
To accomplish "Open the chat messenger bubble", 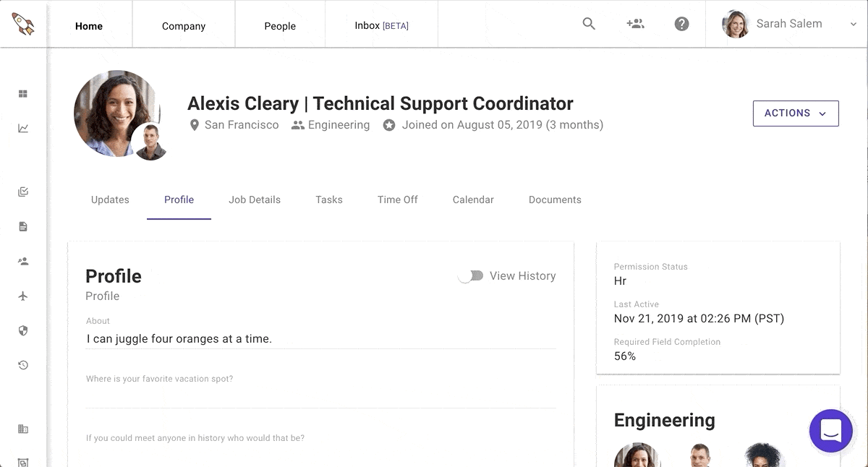I will [830, 431].
